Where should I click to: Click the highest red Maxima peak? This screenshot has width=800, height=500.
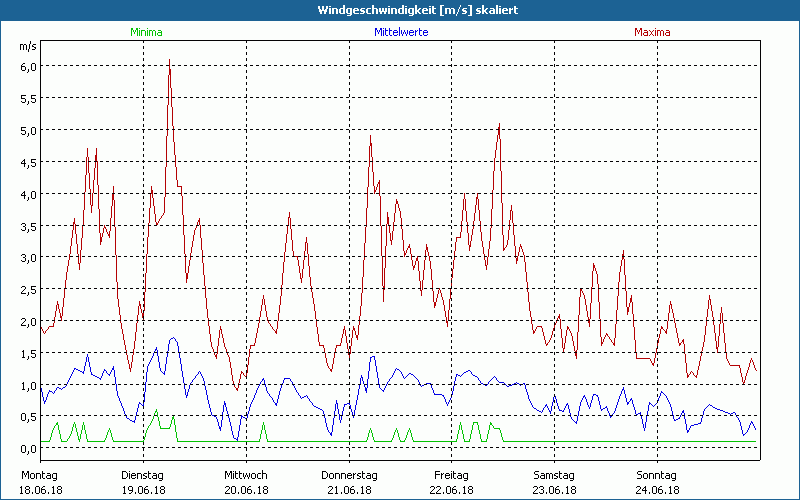[169, 60]
